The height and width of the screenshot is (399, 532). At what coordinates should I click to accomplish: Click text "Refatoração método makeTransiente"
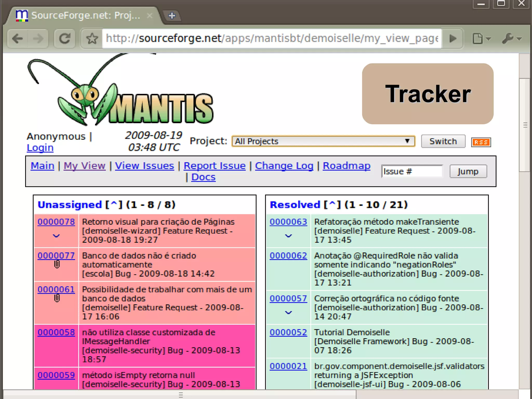[387, 222]
